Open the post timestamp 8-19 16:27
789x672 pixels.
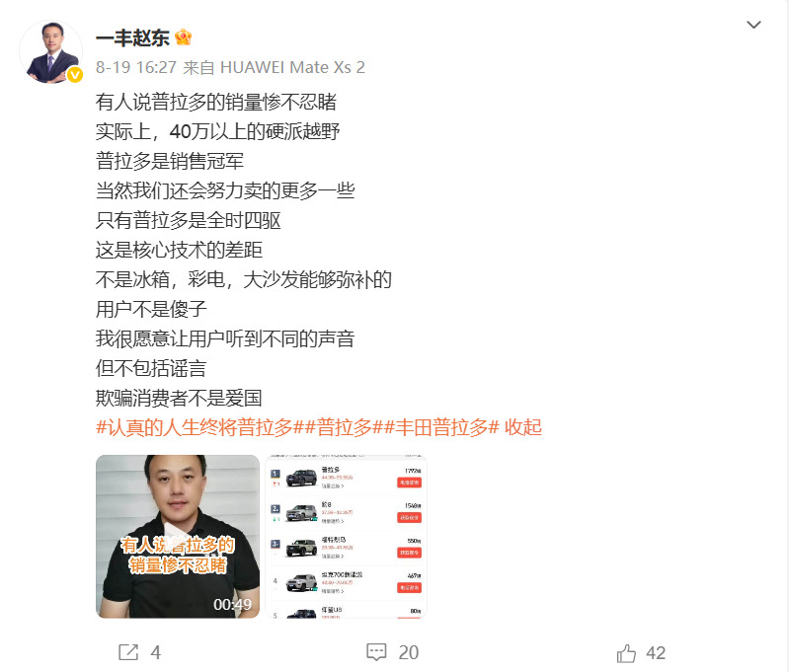tap(136, 67)
